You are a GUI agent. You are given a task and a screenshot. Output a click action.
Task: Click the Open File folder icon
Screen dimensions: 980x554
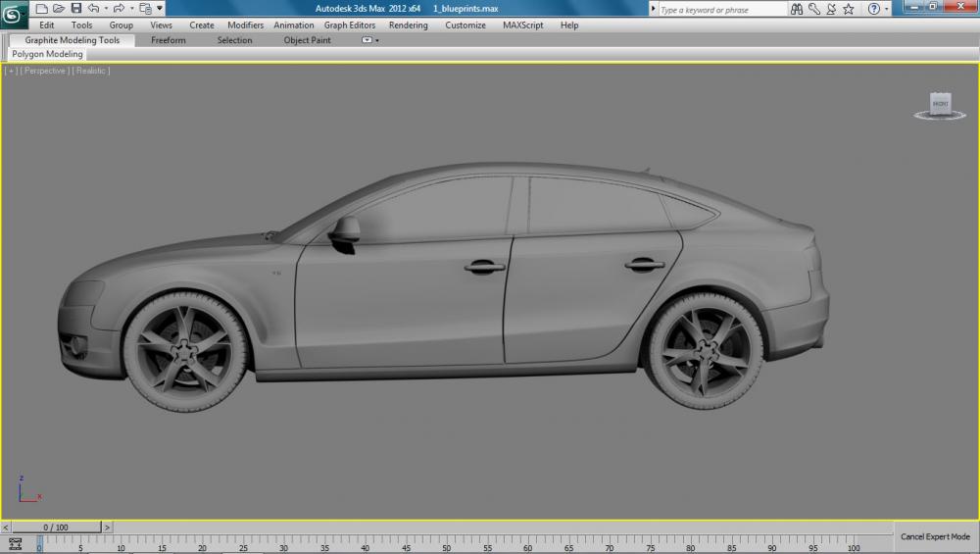58,9
